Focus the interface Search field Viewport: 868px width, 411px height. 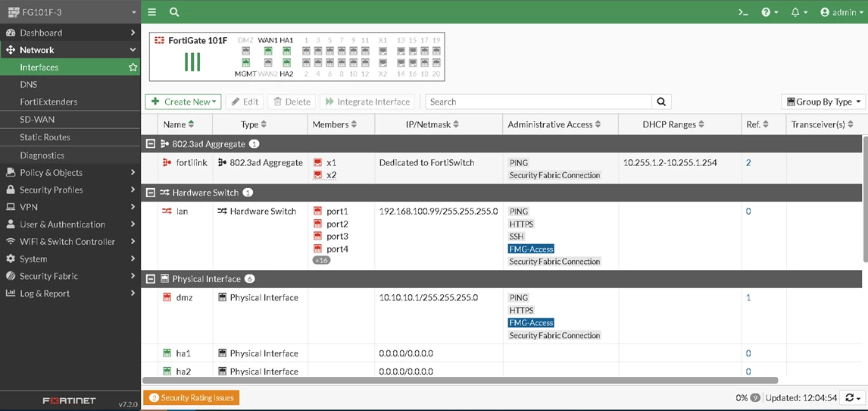(x=538, y=102)
